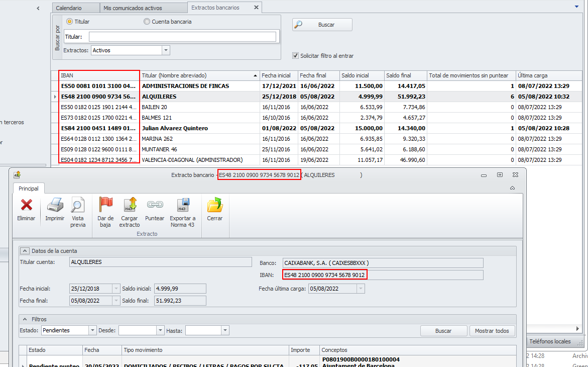Viewport: 588px width, 367px height.
Task: Click the Puntear chain link icon
Action: (155, 205)
